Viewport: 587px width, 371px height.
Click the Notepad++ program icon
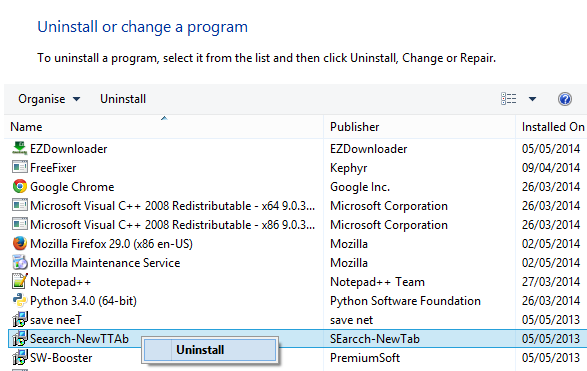(19, 281)
